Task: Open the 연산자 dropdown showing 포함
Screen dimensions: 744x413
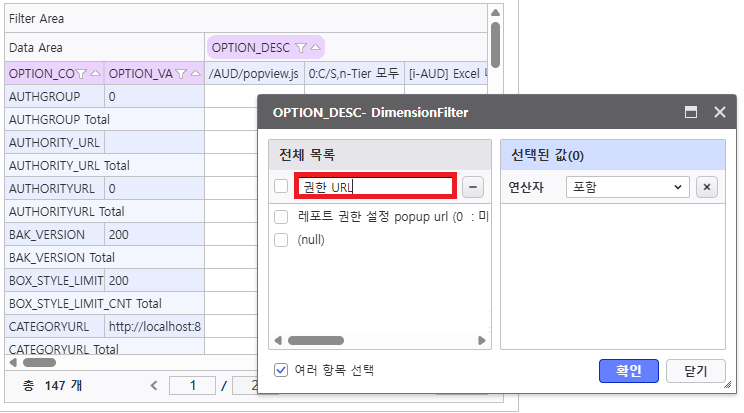Action: (x=626, y=187)
